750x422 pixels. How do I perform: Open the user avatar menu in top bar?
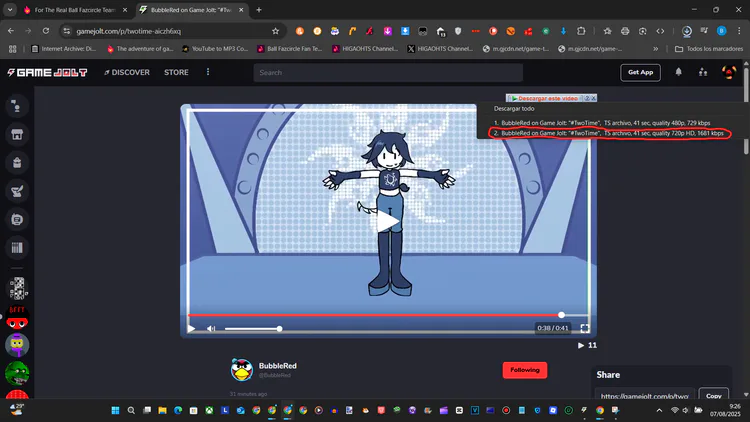[x=728, y=72]
